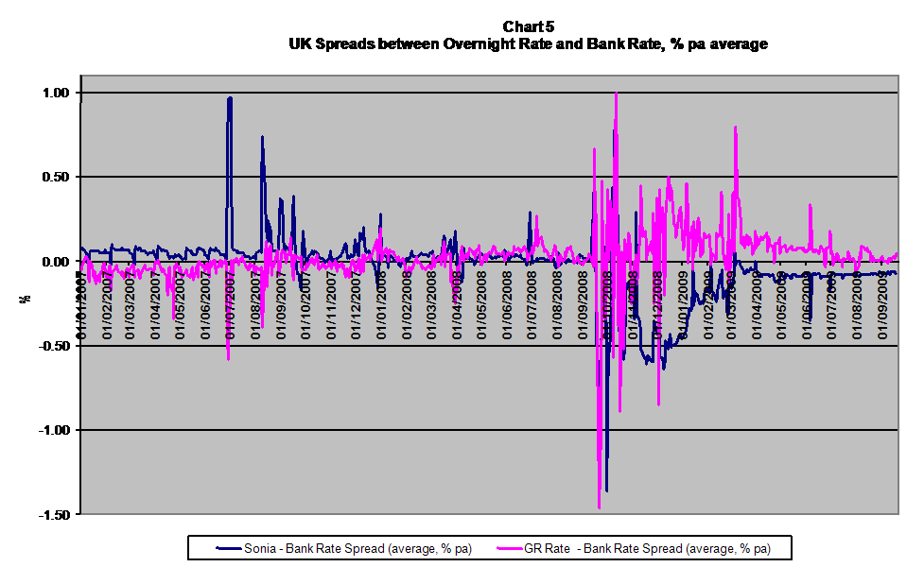Click the highest magenta GR Rate peak in late 2008
The width and height of the screenshot is (924, 567).
(x=617, y=94)
